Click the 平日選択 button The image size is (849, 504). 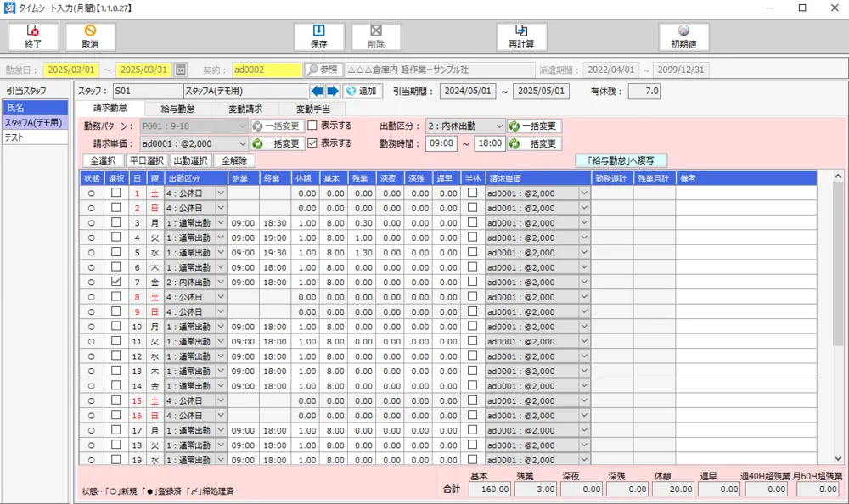[x=147, y=160]
